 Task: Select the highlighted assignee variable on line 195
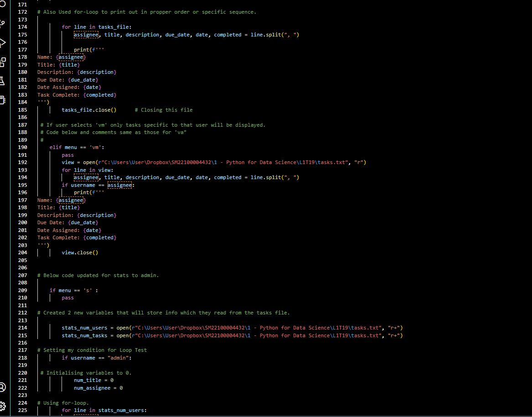coord(119,185)
